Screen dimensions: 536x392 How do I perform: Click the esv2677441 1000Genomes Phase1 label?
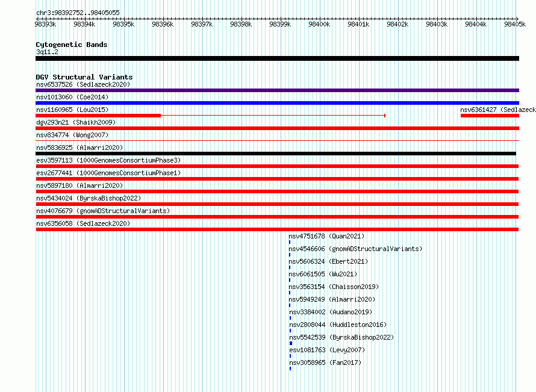coord(108,173)
